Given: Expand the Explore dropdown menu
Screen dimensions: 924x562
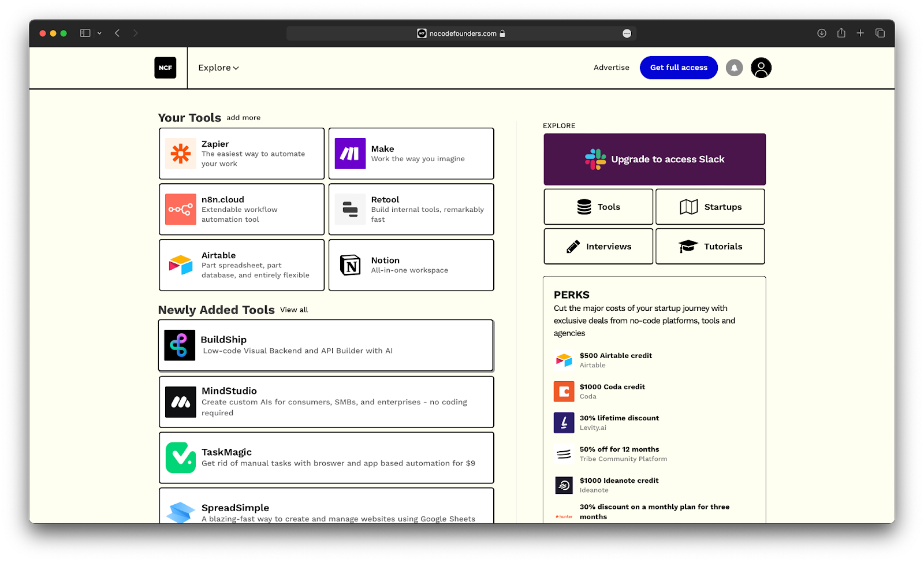Looking at the screenshot, I should pos(218,68).
